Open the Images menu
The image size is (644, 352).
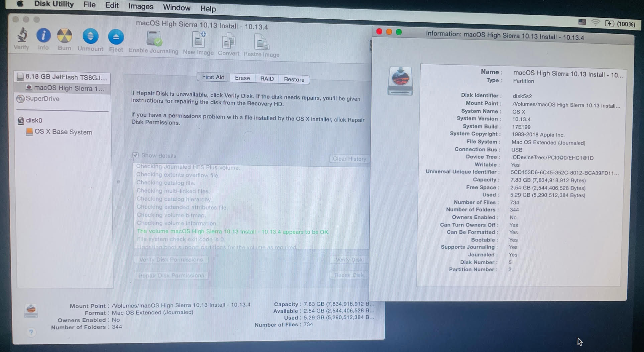click(141, 6)
